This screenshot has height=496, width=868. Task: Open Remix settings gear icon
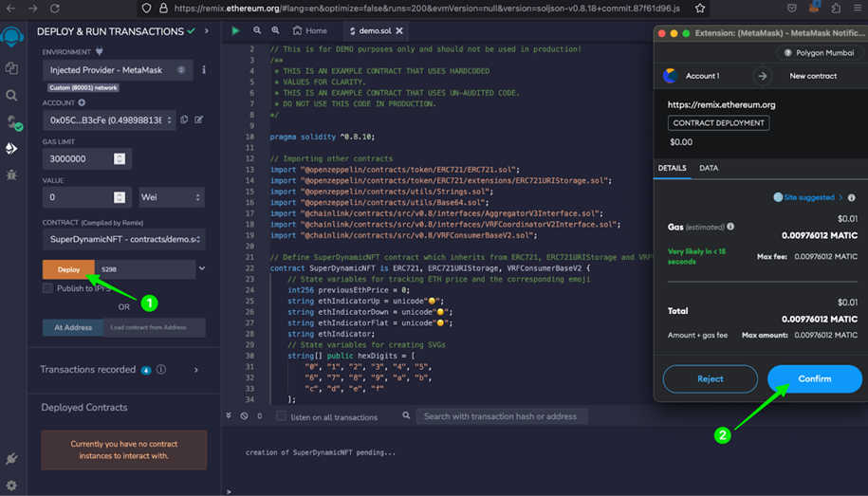(11, 485)
